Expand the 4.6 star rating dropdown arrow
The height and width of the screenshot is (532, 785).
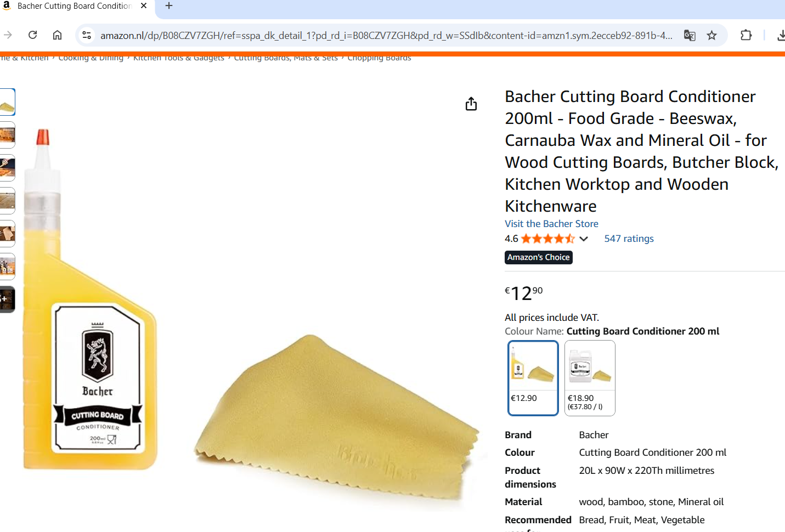point(584,239)
